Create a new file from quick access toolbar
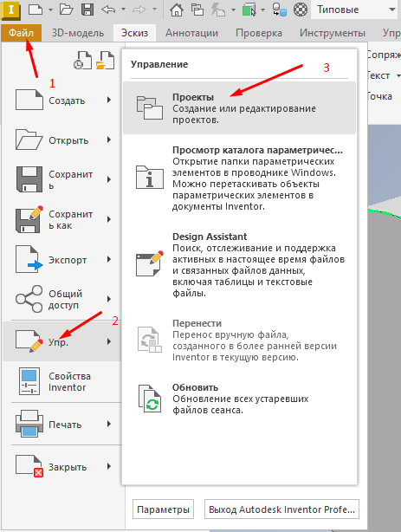Image resolution: width=401 pixels, height=532 pixels. [36, 10]
